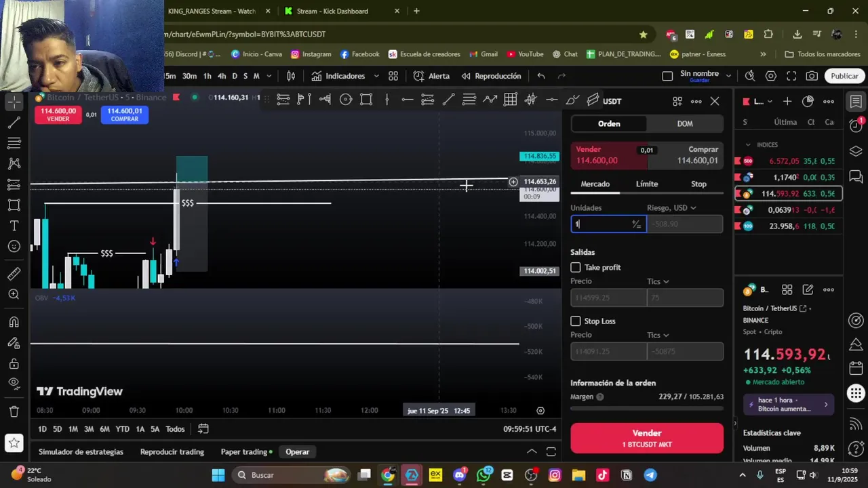Toggle stay in drawing mode
The image size is (868, 488).
pyautogui.click(x=14, y=343)
